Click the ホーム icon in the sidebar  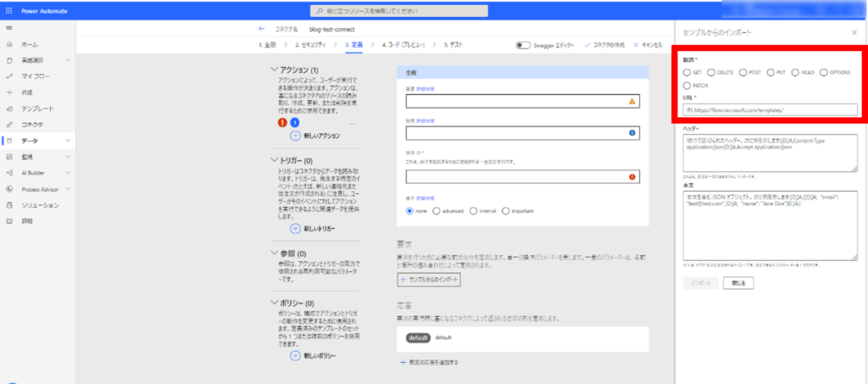(x=8, y=44)
